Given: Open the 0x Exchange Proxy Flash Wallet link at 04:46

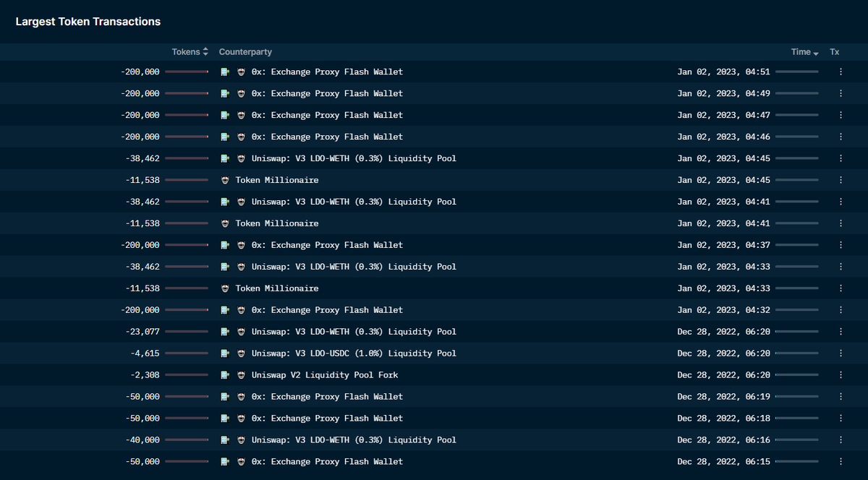Looking at the screenshot, I should tap(327, 137).
